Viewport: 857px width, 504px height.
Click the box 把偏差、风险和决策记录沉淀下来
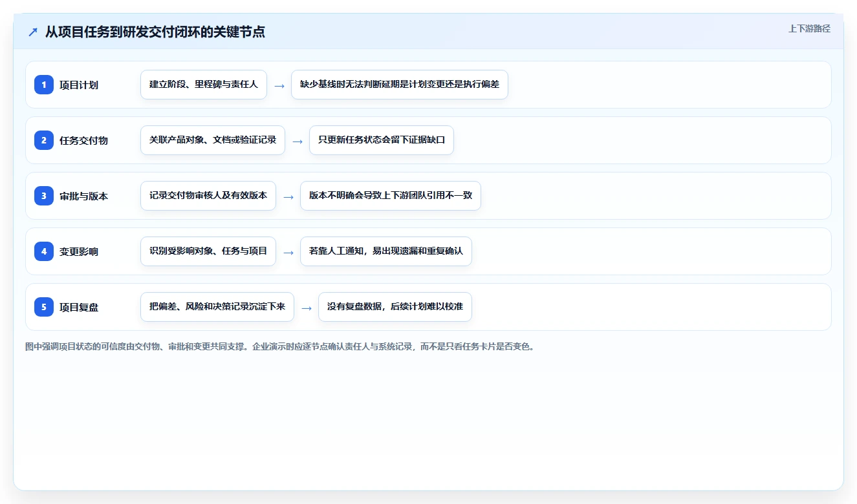pos(217,307)
